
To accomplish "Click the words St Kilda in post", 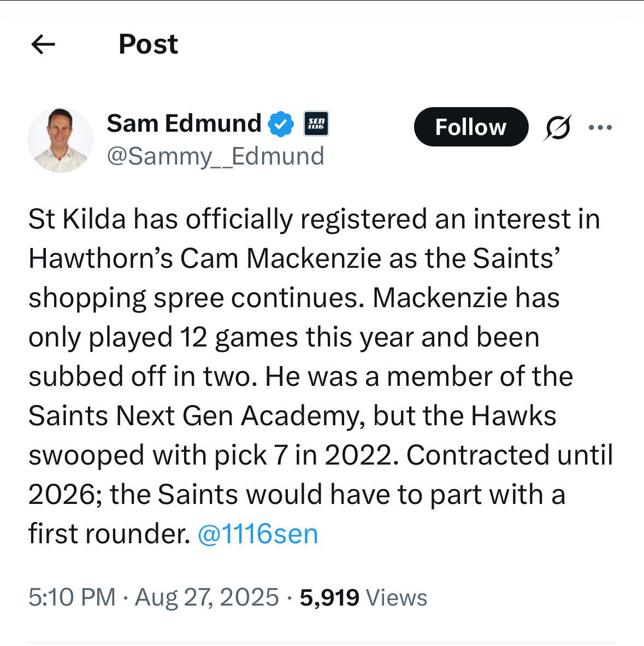I will (x=77, y=219).
